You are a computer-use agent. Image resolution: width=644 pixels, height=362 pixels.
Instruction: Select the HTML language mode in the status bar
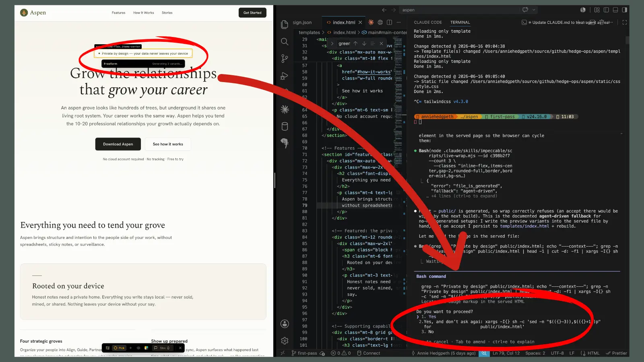point(590,353)
